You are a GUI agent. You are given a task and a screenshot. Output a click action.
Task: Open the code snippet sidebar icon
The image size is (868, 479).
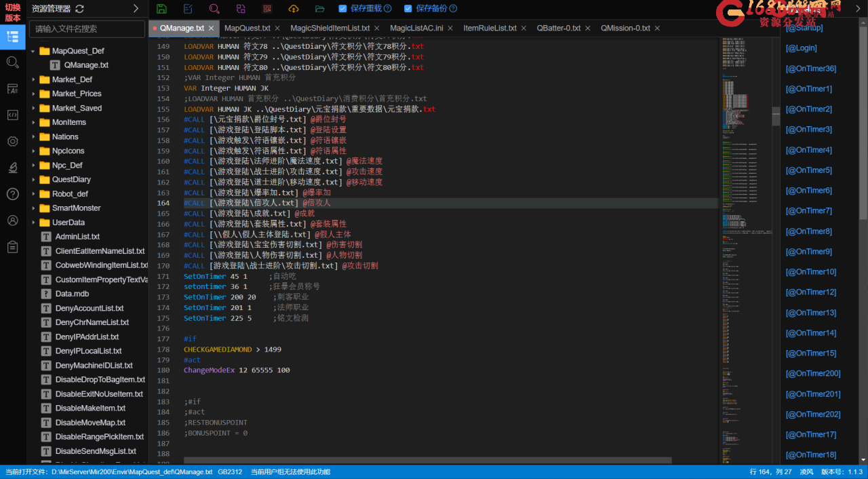[12, 115]
